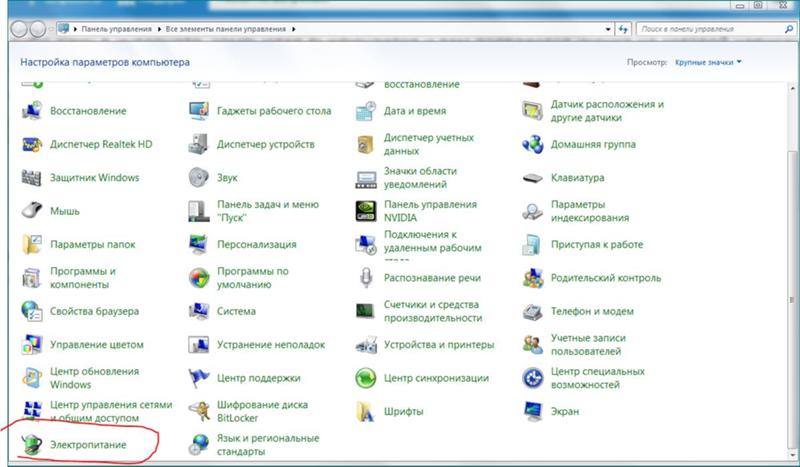800x467 pixels.
Task: Click the refresh button beside address bar
Action: pyautogui.click(x=623, y=29)
